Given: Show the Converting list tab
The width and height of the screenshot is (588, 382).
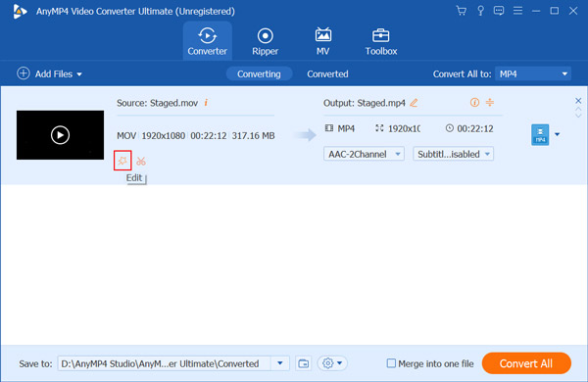Looking at the screenshot, I should click(x=259, y=73).
